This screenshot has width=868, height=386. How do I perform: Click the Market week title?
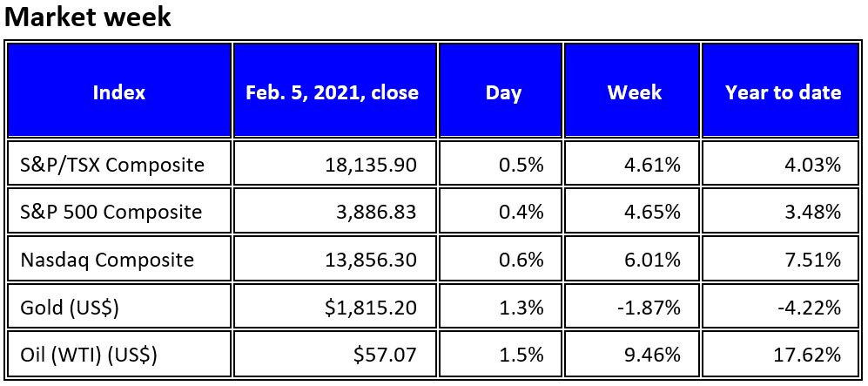tap(88, 17)
